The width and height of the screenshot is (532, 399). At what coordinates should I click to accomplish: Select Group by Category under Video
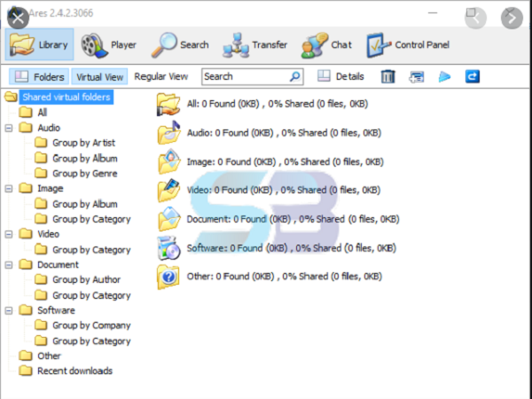pos(91,250)
